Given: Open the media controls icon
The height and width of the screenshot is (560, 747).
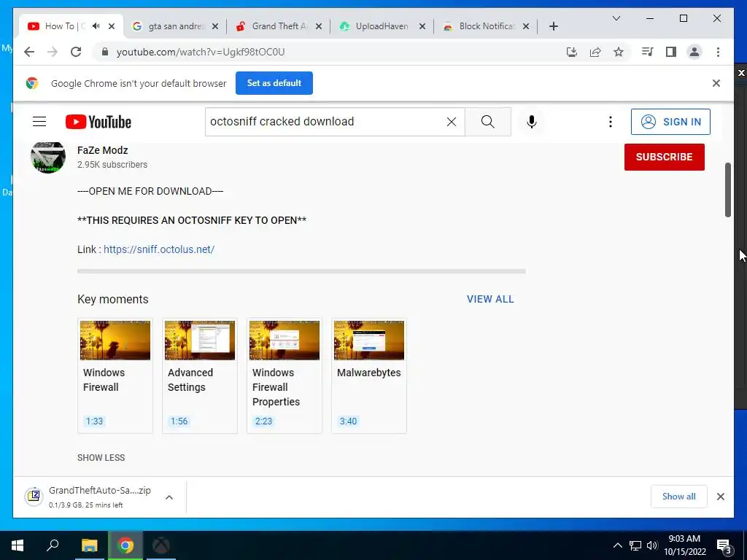Looking at the screenshot, I should point(648,52).
